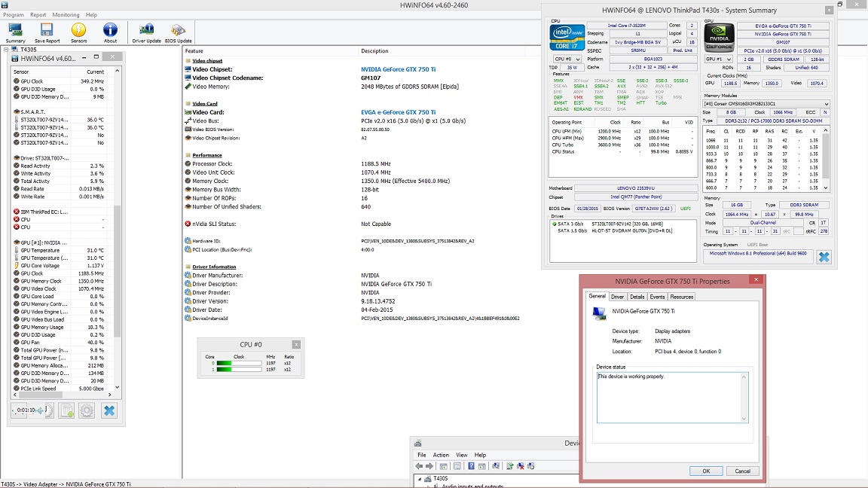Click the Scan for hardware changes icon
Image resolution: width=868 pixels, height=488 pixels.
tap(496, 466)
